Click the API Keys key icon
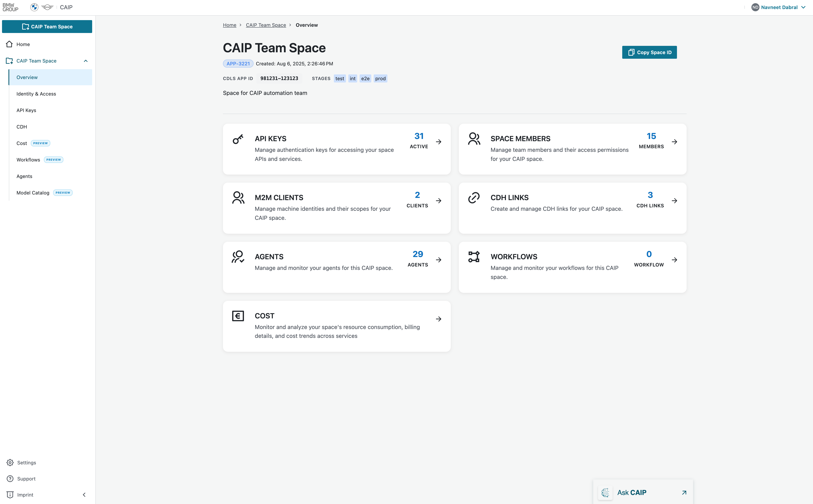The height and width of the screenshot is (504, 813). pos(238,139)
